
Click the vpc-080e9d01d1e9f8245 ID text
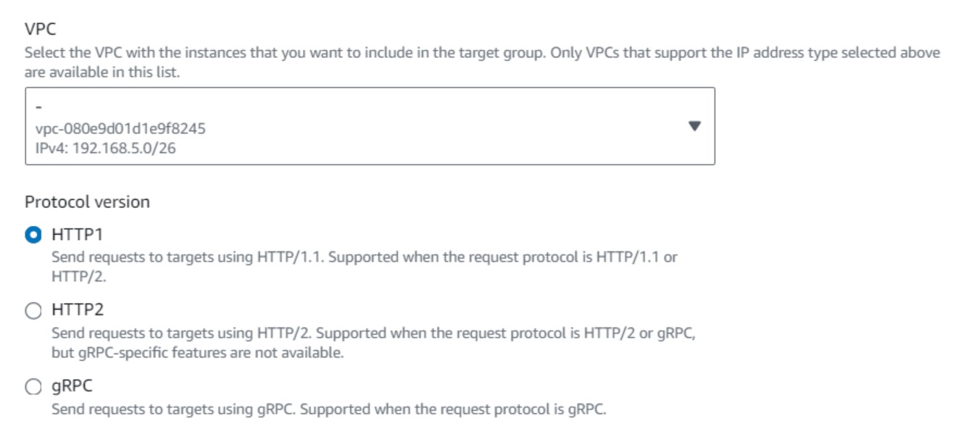point(120,128)
